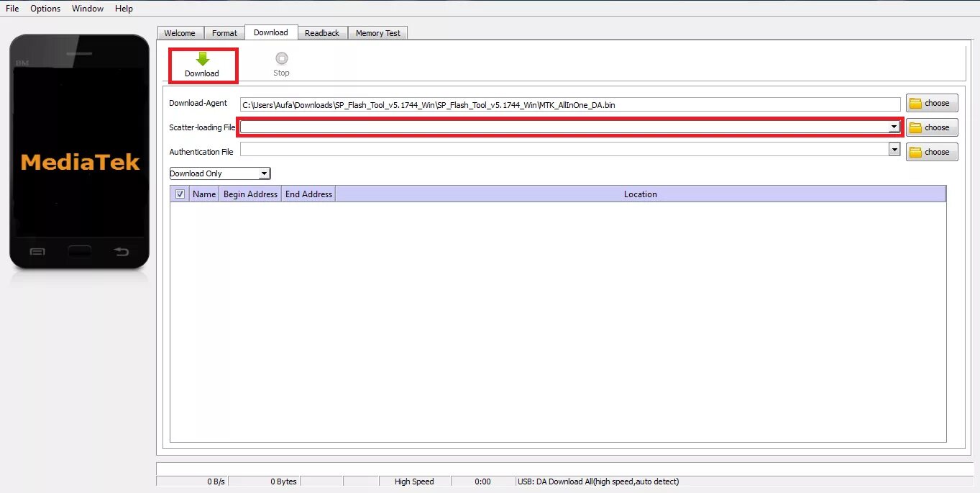Screen dimensions: 980x493
Task: Click the End Address column header
Action: click(x=308, y=194)
